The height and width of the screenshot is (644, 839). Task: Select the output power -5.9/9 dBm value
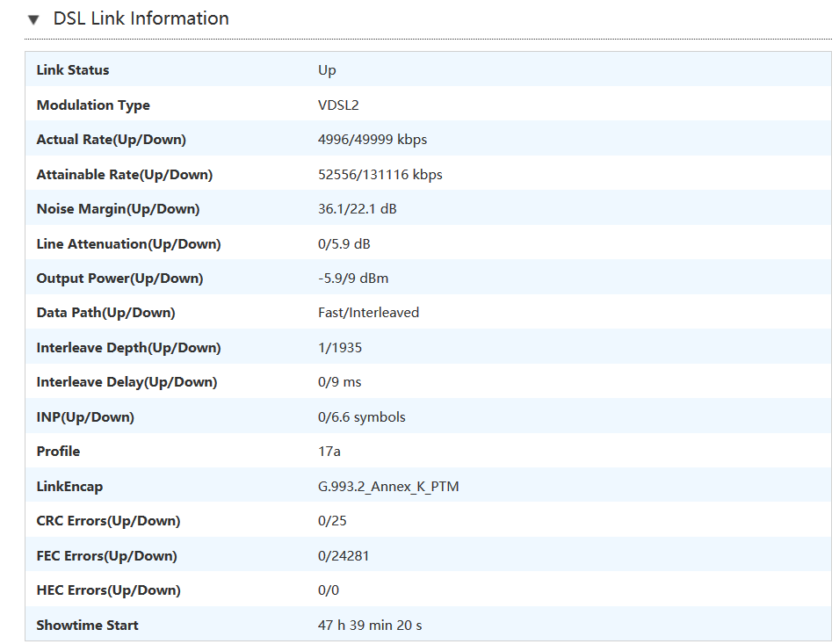point(353,279)
